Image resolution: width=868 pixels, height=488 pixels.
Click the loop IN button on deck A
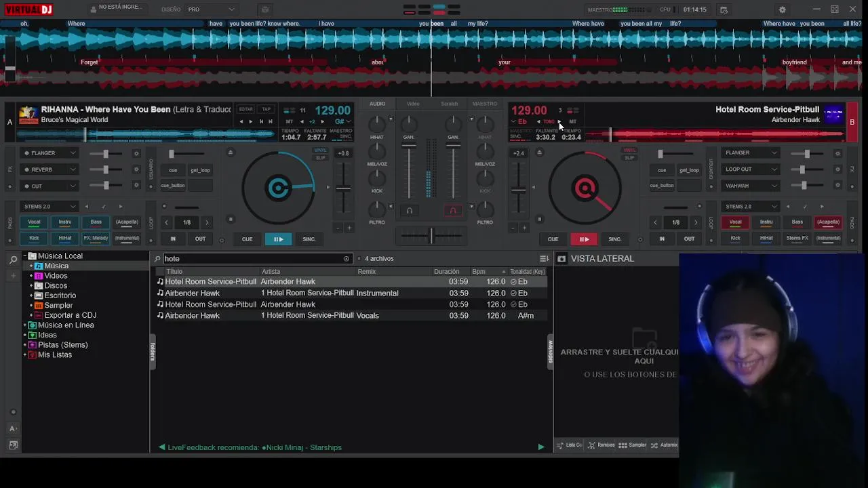tap(173, 239)
